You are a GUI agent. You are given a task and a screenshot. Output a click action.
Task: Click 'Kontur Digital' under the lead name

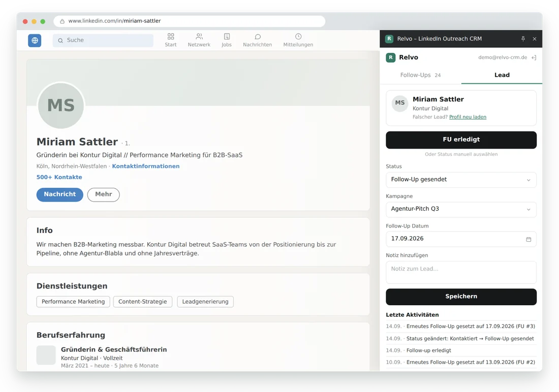[x=430, y=108]
